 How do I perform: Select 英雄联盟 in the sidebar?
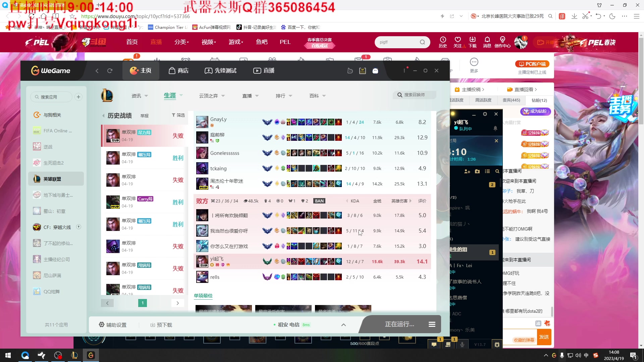click(56, 179)
